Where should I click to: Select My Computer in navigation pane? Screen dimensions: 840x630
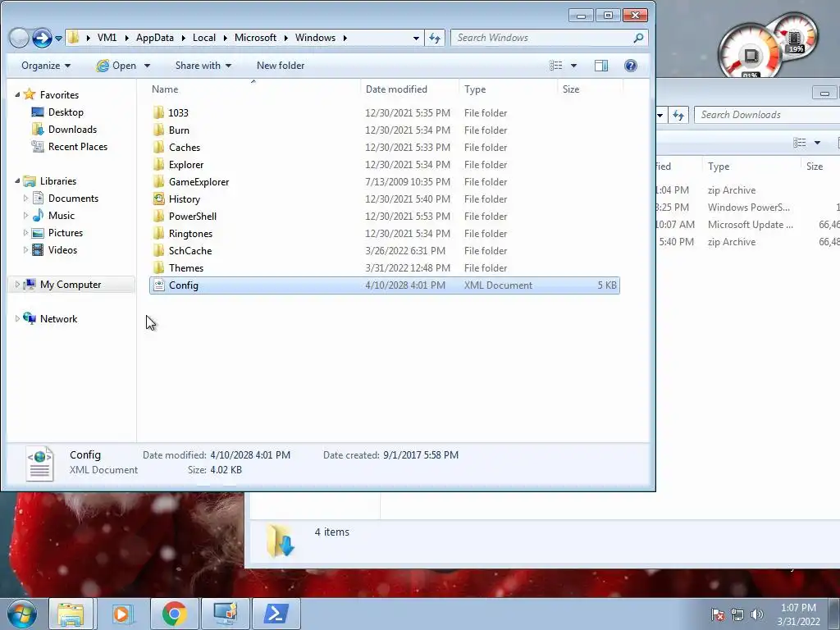(71, 285)
